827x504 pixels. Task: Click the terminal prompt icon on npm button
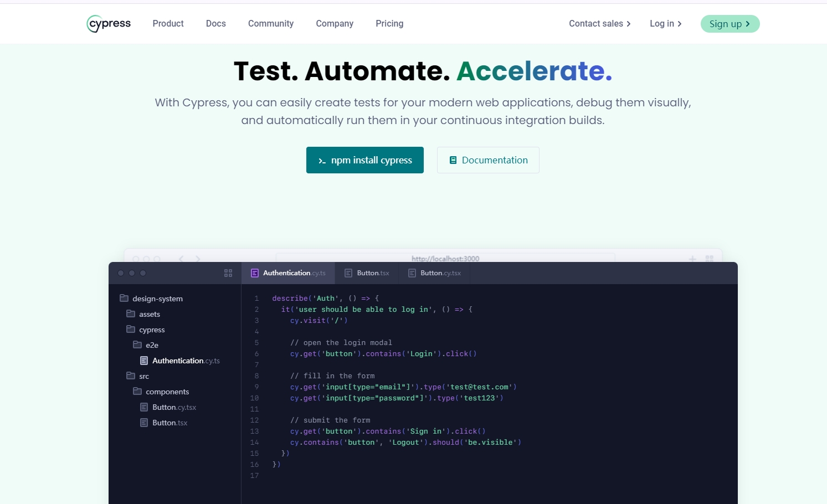coord(322,161)
